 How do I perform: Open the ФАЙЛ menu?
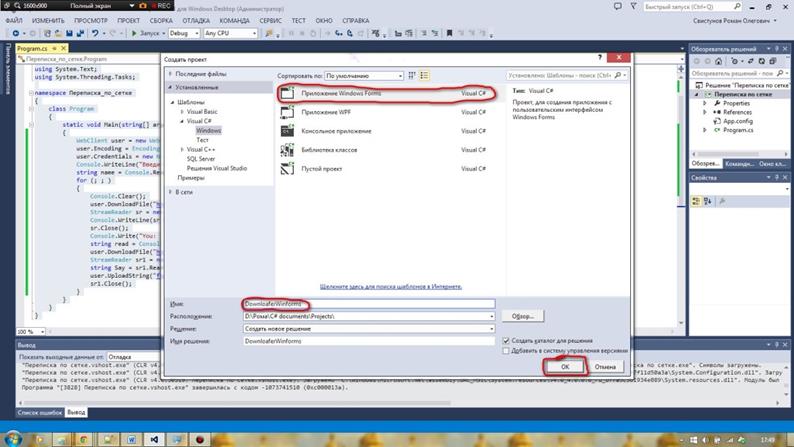click(x=14, y=21)
